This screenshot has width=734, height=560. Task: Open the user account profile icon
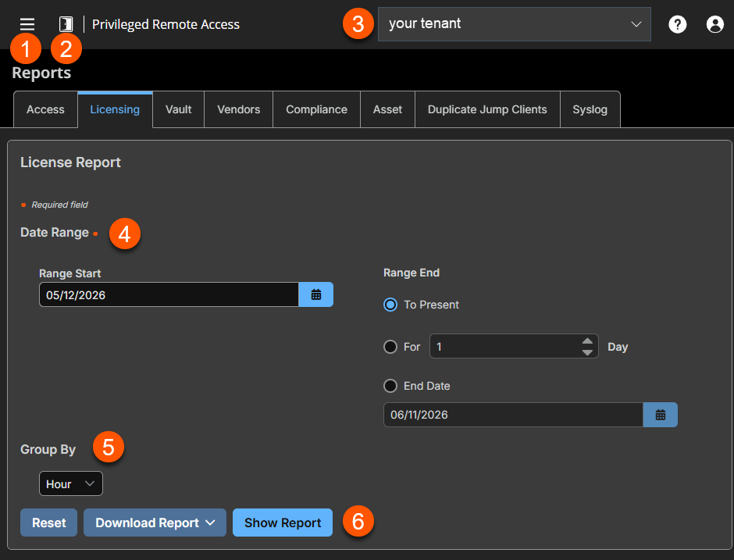[714, 24]
